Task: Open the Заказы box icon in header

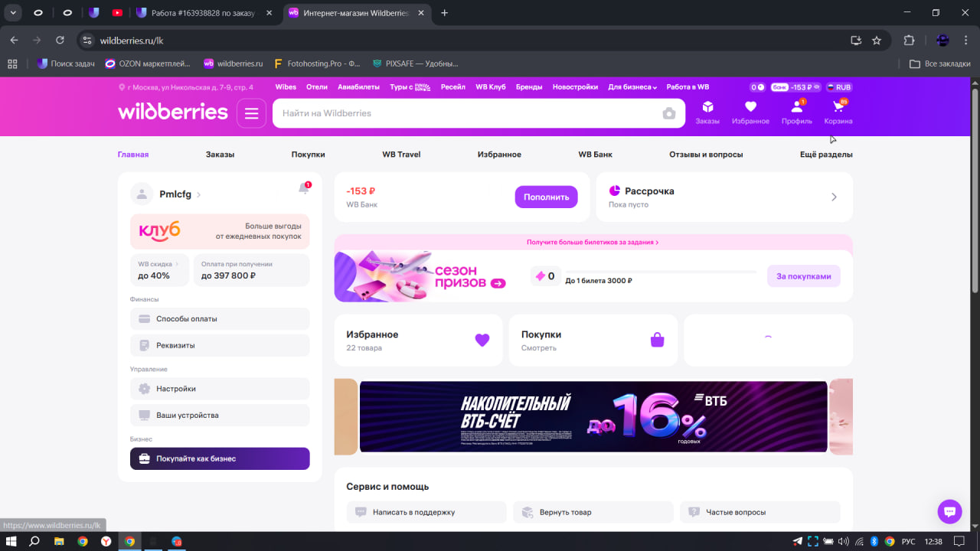Action: [x=707, y=107]
